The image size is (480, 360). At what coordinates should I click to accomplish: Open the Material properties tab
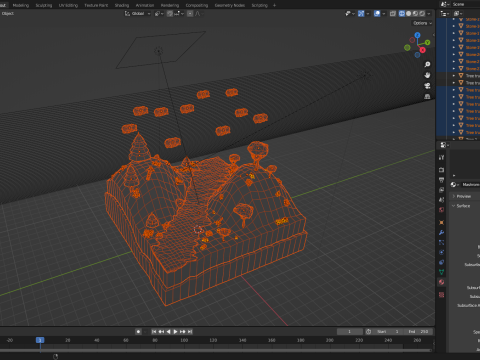point(441,282)
